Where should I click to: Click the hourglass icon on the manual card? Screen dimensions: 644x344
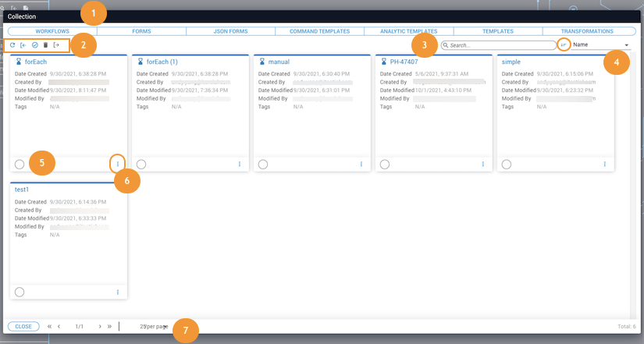(262, 62)
